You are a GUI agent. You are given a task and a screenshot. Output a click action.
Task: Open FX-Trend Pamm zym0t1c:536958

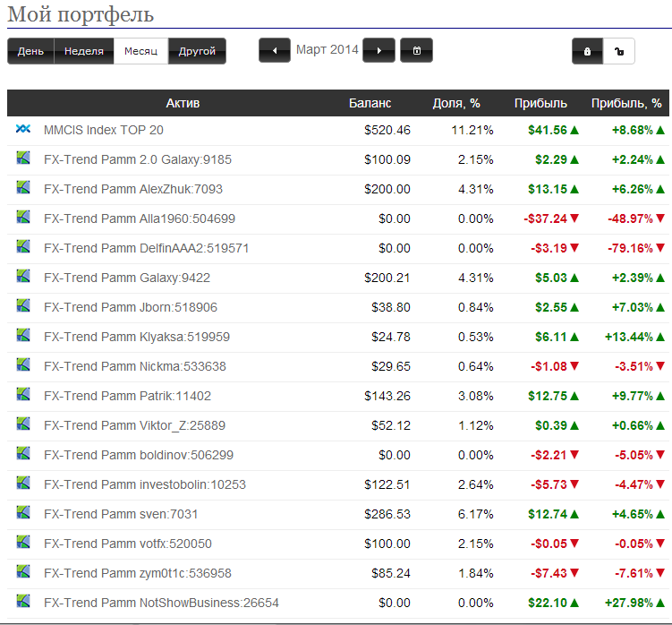138,574
